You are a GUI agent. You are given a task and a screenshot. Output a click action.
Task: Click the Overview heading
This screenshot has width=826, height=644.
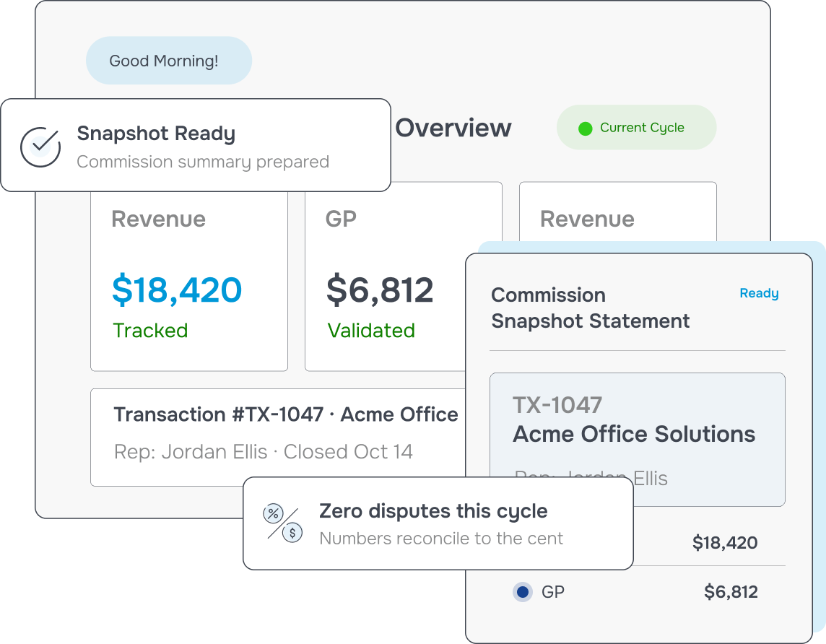tap(453, 128)
